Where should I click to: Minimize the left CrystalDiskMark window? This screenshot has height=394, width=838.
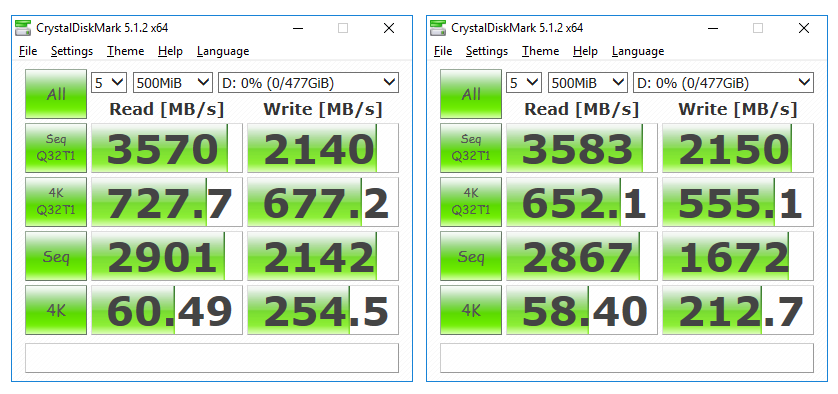click(x=297, y=28)
